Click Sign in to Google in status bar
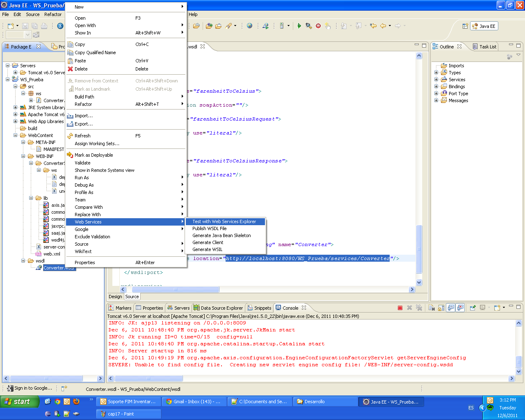The height and width of the screenshot is (420, 525). coord(30,388)
